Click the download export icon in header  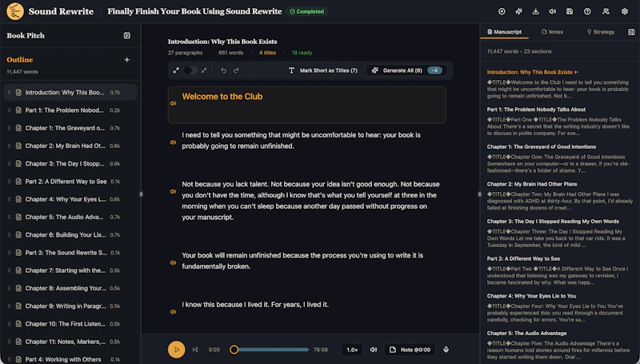(x=535, y=11)
